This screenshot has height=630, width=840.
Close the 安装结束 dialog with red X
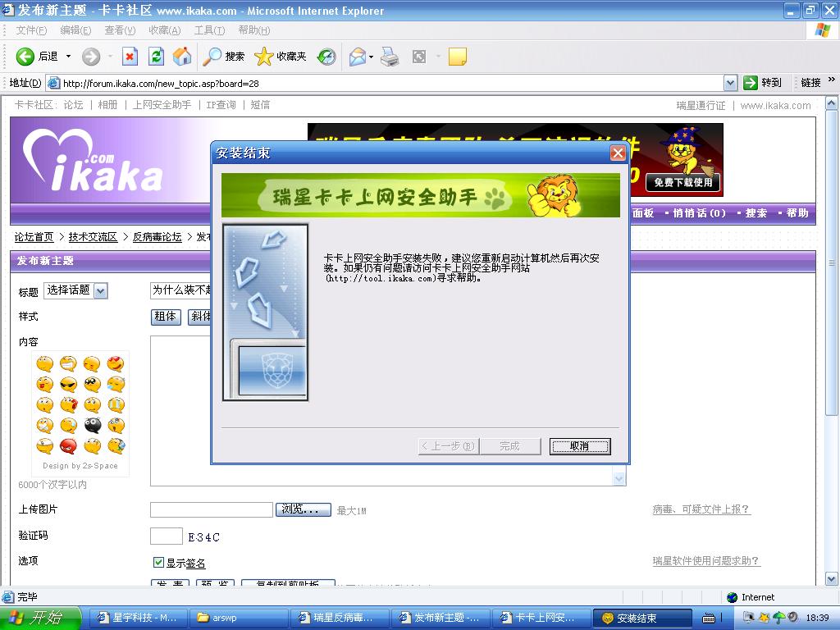click(618, 153)
